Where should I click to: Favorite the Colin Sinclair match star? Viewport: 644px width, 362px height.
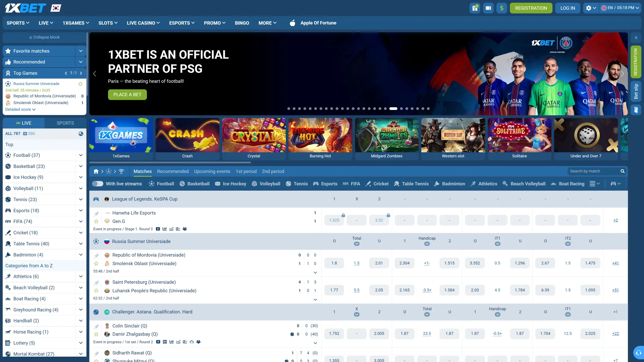pos(96,335)
